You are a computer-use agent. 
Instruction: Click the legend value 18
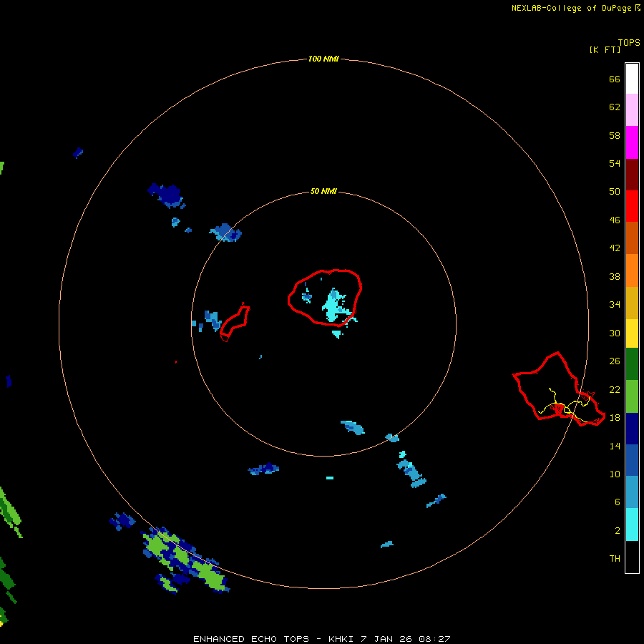615,417
